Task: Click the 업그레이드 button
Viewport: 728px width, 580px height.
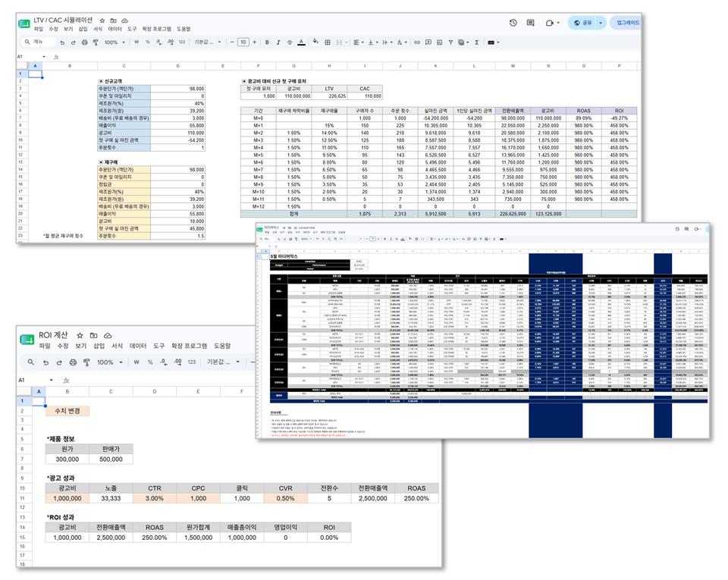Action: click(x=628, y=23)
